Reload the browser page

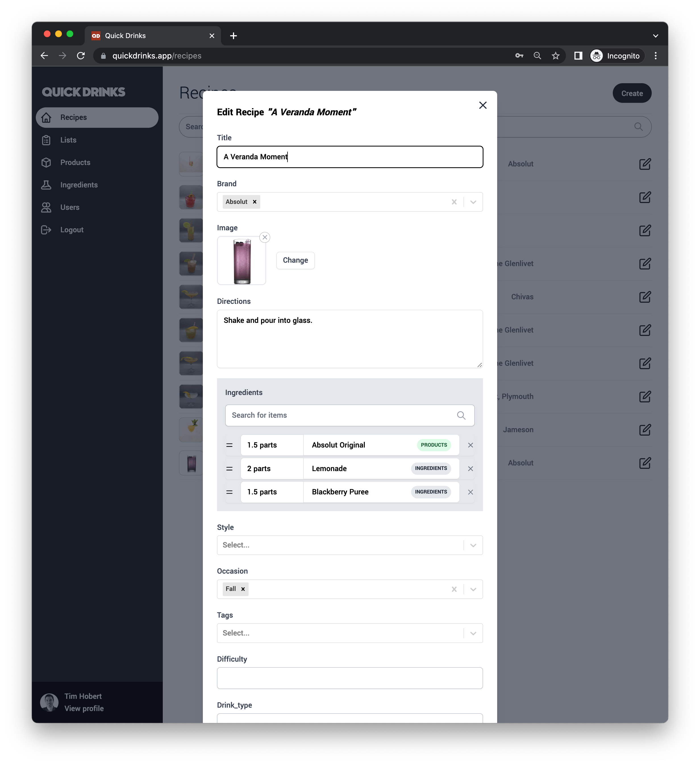[81, 56]
